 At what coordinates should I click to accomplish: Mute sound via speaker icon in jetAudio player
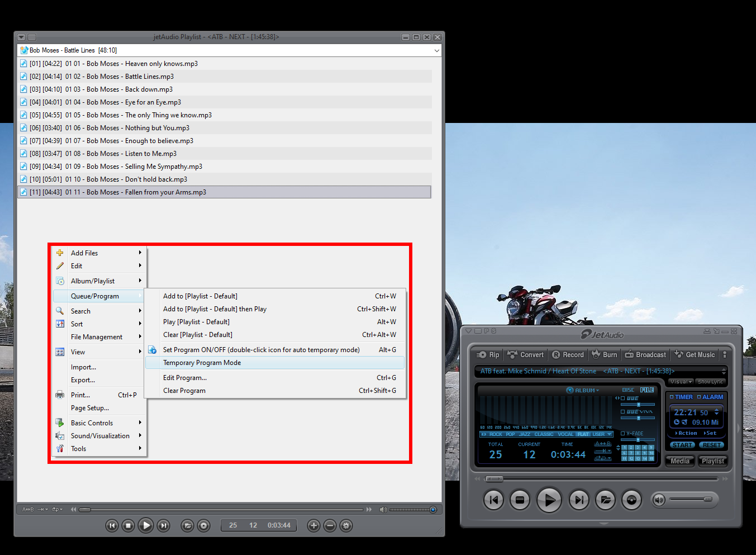point(659,500)
